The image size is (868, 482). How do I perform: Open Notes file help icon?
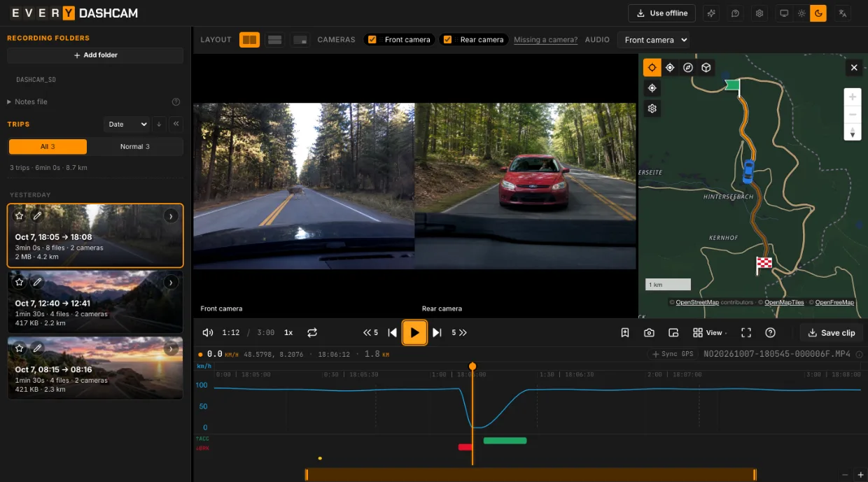(176, 102)
